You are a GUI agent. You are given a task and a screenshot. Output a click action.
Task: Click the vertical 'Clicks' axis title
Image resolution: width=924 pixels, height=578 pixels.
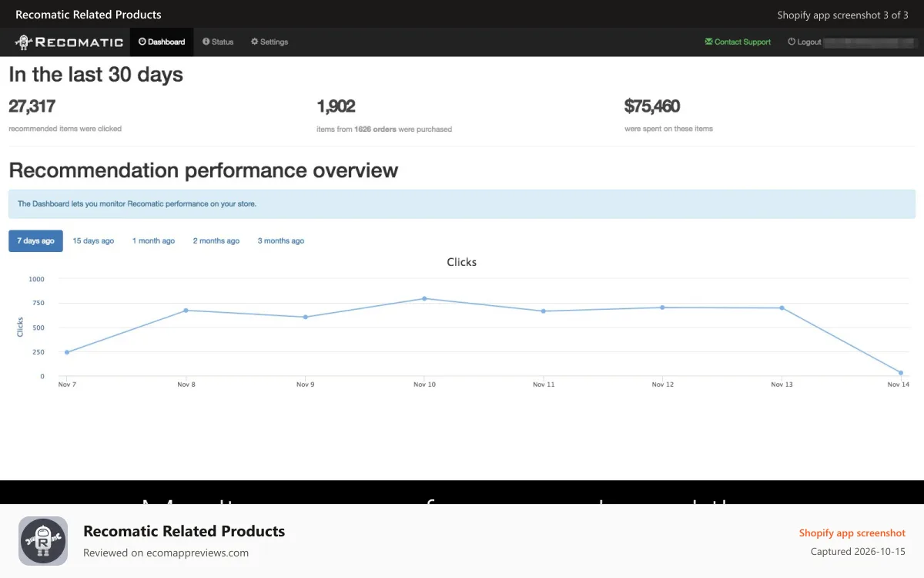tap(20, 327)
